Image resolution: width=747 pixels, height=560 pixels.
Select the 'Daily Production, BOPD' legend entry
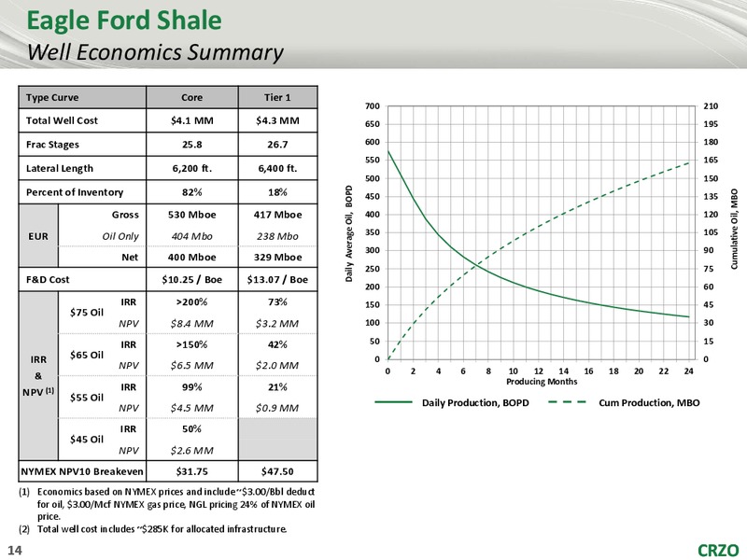(452, 403)
